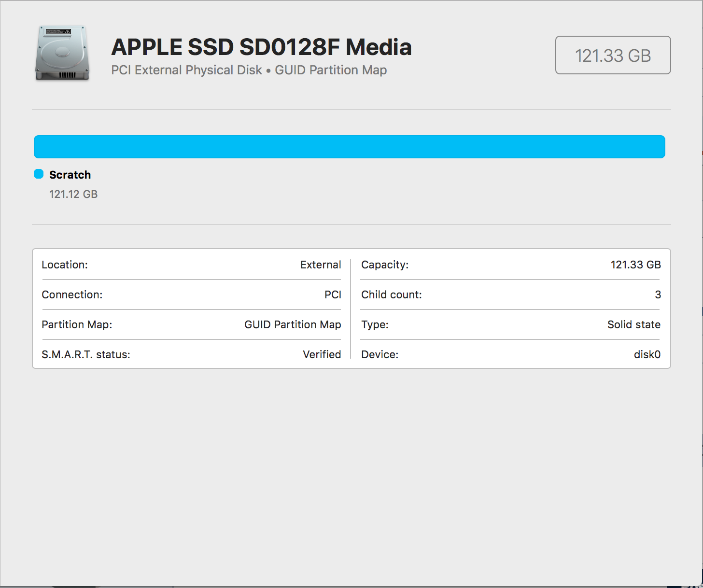
Task: Click the Partition Map: label
Action: [77, 324]
